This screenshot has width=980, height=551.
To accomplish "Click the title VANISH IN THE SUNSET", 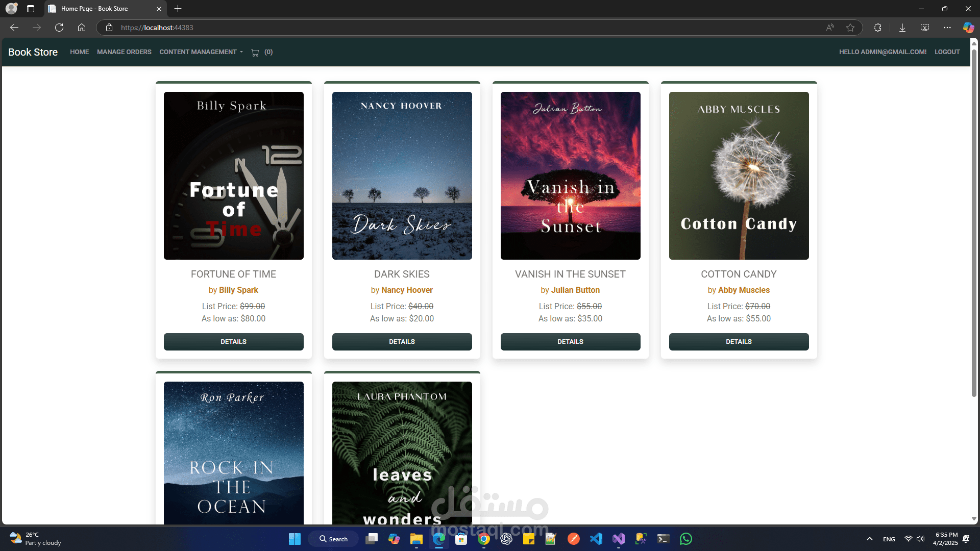I will [x=571, y=274].
